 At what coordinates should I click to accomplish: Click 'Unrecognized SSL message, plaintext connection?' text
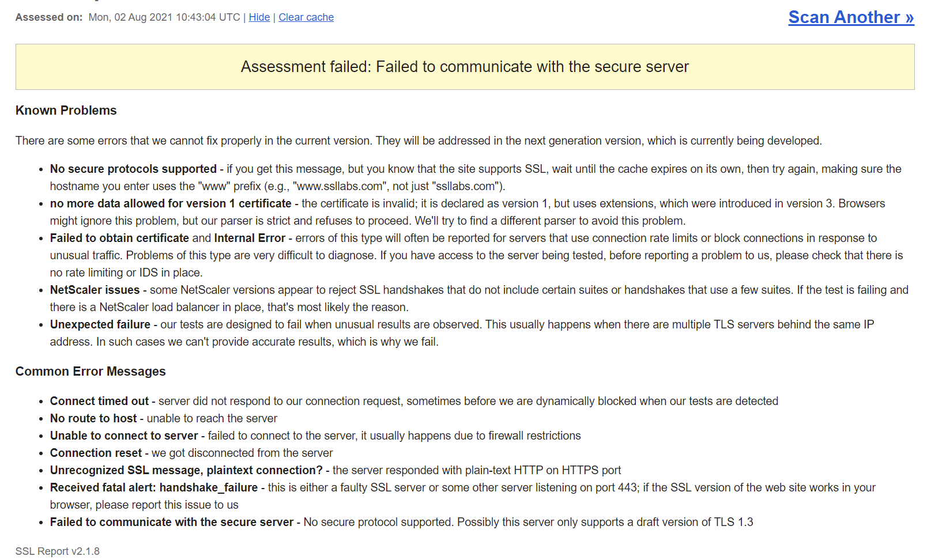click(x=186, y=470)
